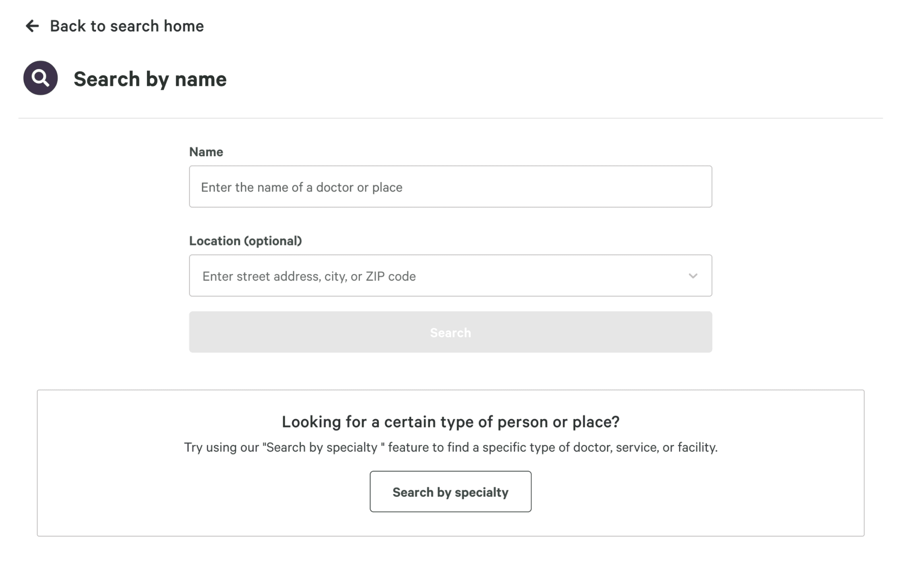Click the horizontal divider under the heading
924x567 pixels.
(450, 118)
